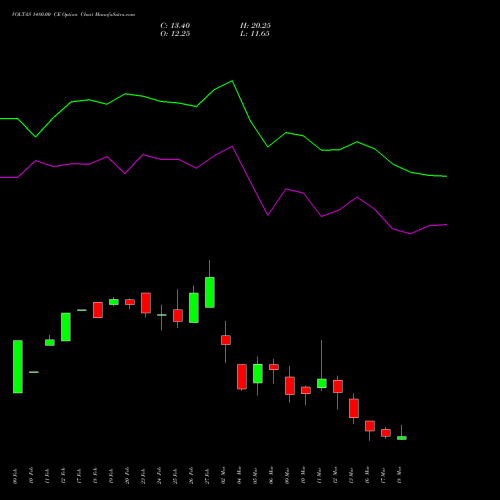The image size is (500, 500).
Task: Click the chart title text at top left
Action: (x=73, y=15)
